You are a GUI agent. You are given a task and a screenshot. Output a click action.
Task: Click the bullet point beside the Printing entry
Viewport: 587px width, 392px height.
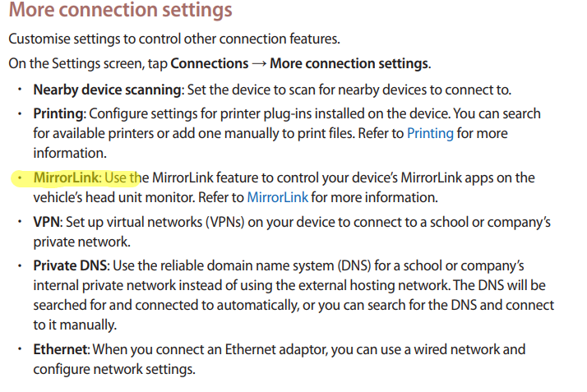tap(20, 112)
